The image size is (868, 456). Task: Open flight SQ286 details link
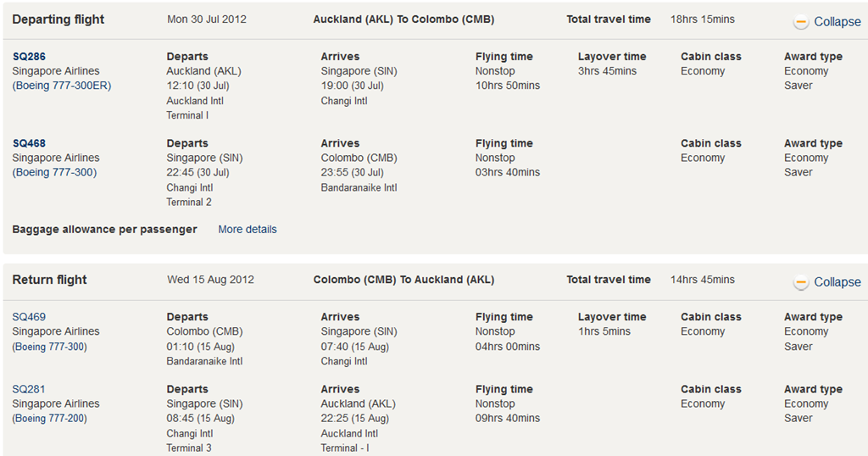click(29, 57)
